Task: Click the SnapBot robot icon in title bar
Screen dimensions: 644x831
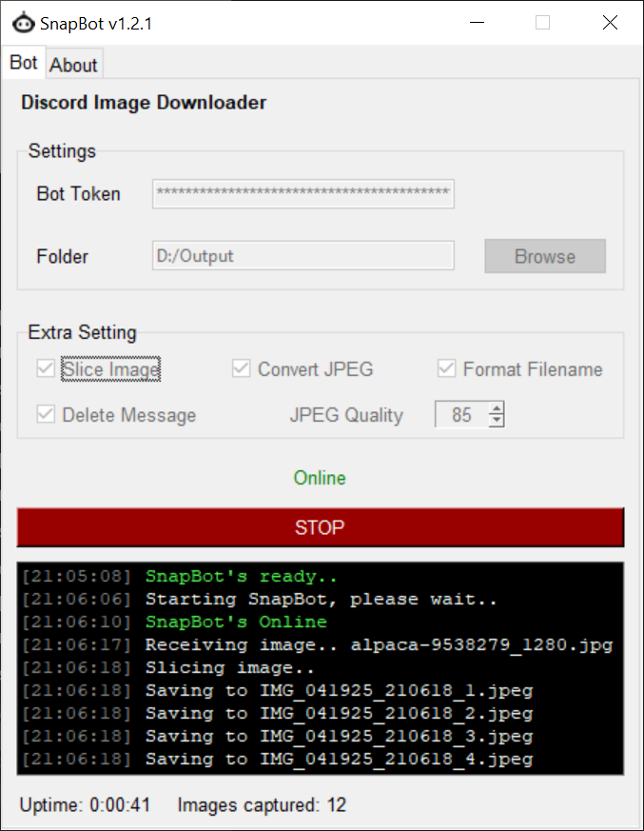Action: click(x=23, y=23)
